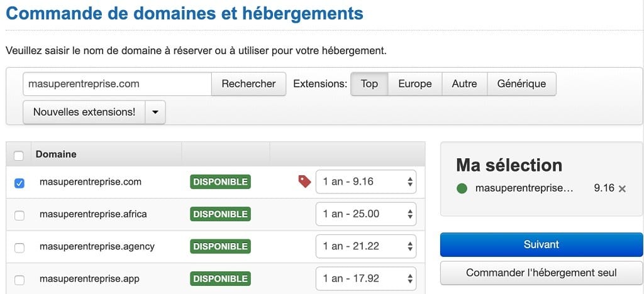
Task: Select the Autre extensions tab
Action: (464, 84)
